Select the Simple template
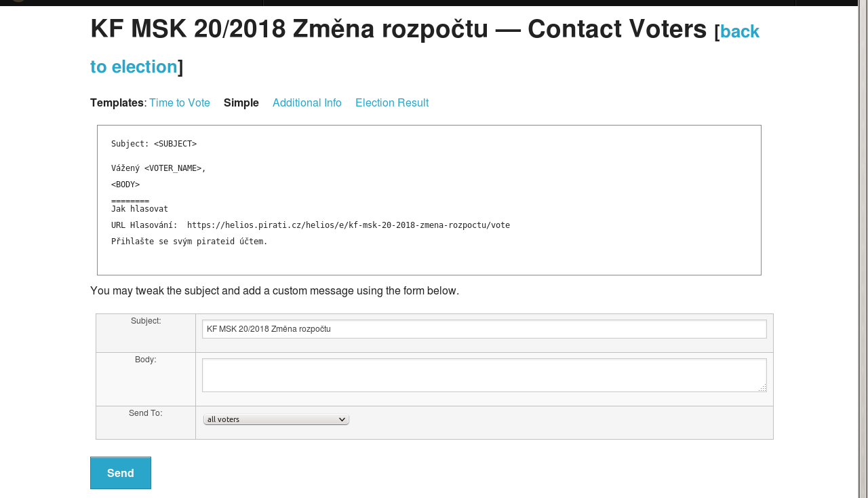The height and width of the screenshot is (498, 868). pyautogui.click(x=241, y=102)
